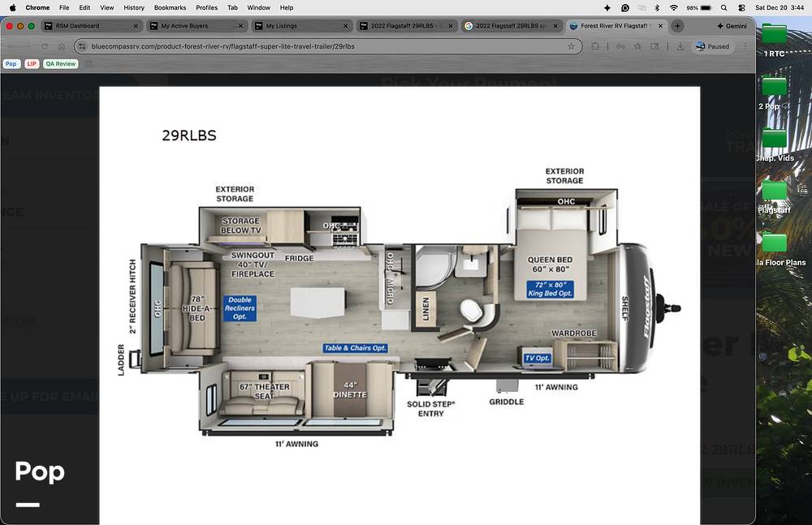Click the QA Review bookmark

(x=60, y=63)
